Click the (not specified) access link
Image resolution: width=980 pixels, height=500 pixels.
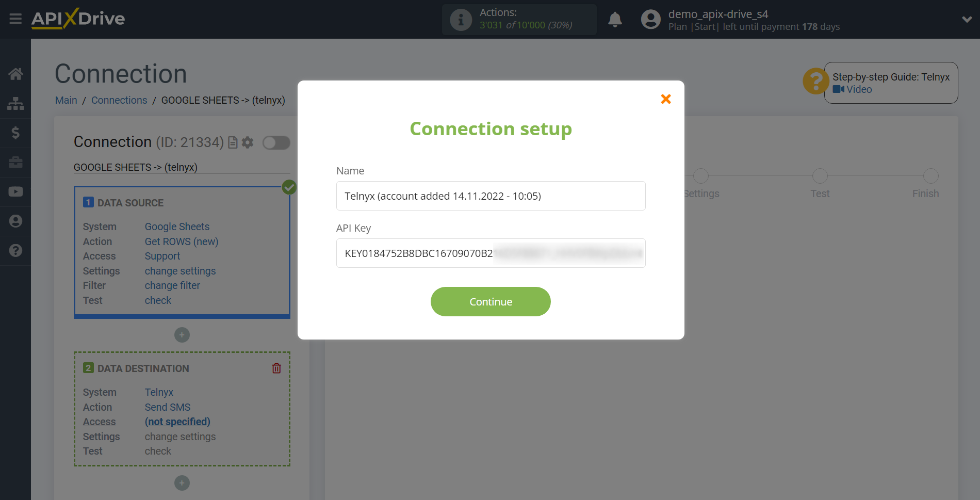(177, 422)
